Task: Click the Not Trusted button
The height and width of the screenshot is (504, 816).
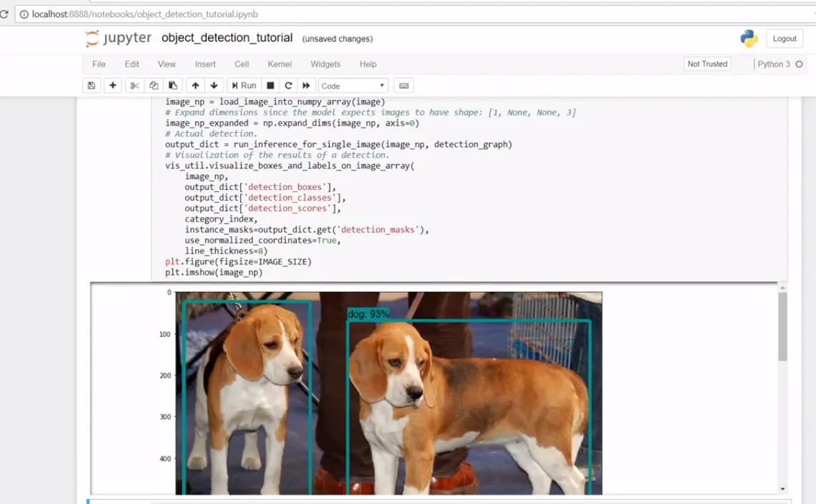Action: [x=707, y=64]
